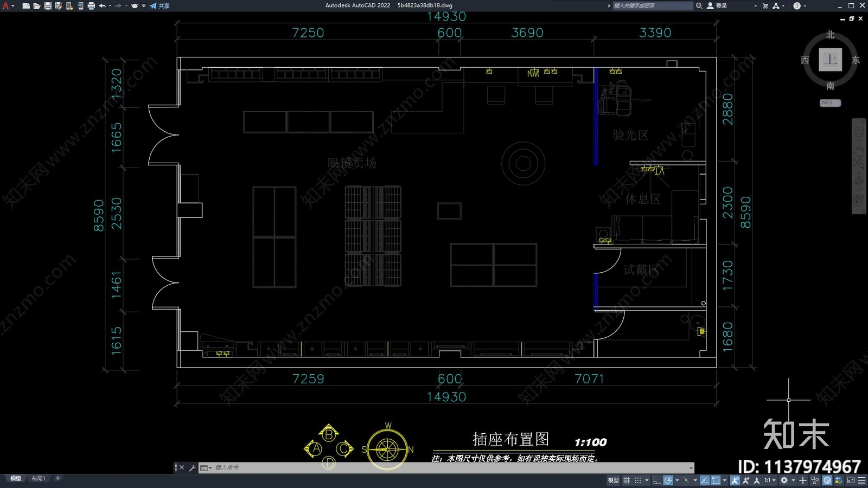This screenshot has width=868, height=488.
Task: Open workspace switching gear icon
Action: [784, 480]
